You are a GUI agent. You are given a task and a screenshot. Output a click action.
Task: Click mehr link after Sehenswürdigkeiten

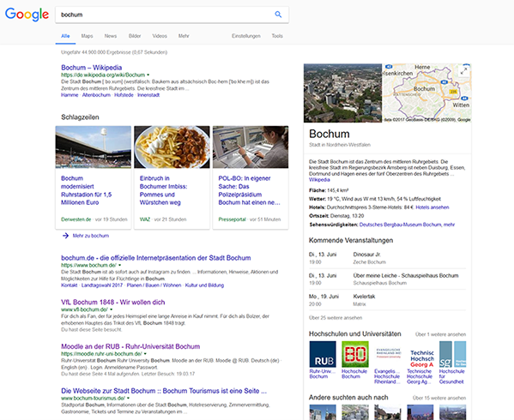pos(449,225)
